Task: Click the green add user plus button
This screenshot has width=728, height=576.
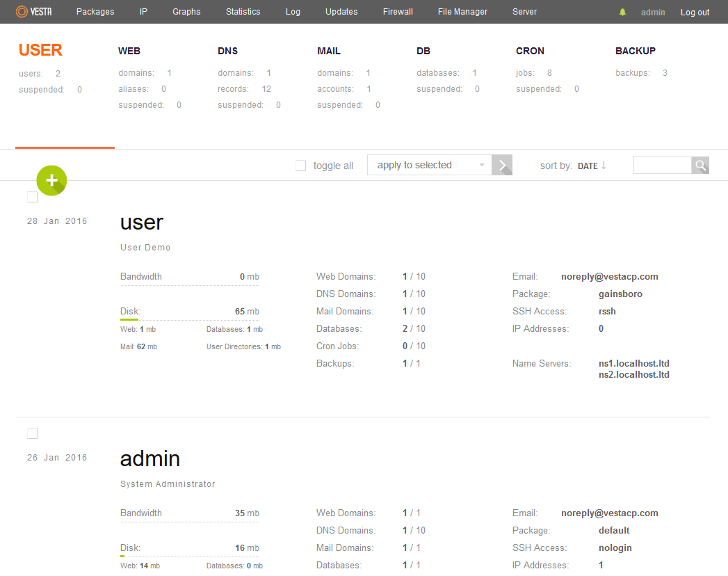Action: click(51, 181)
